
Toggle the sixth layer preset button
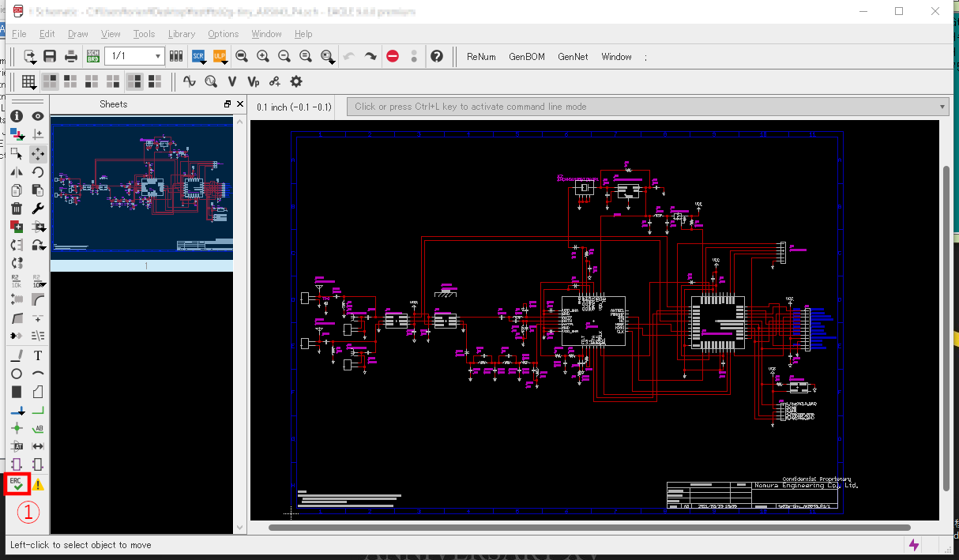pyautogui.click(x=155, y=81)
